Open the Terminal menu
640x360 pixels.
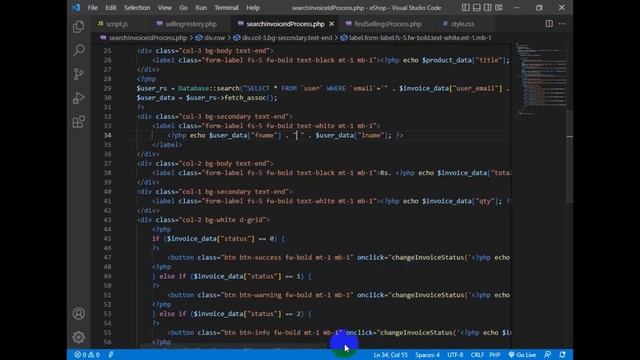227,8
